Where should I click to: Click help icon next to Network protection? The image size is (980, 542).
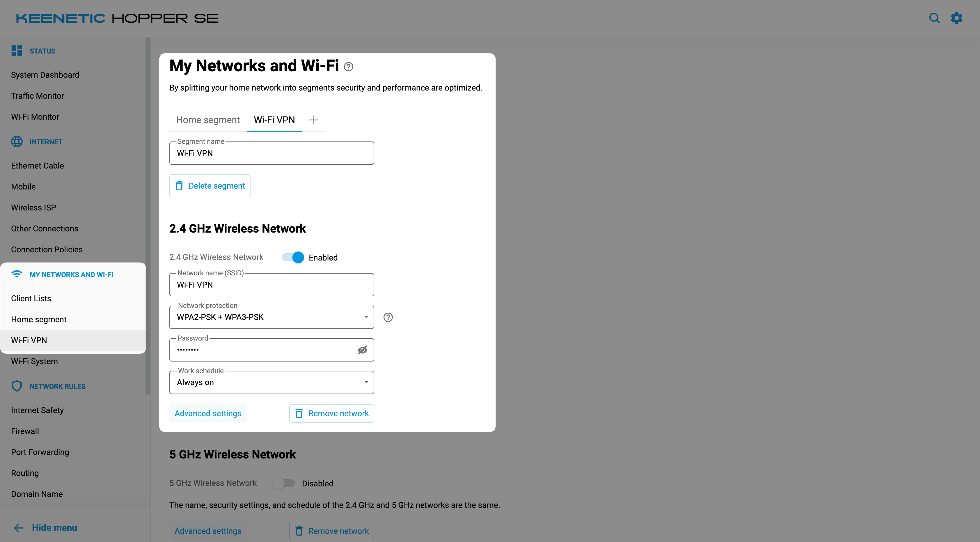(x=388, y=317)
